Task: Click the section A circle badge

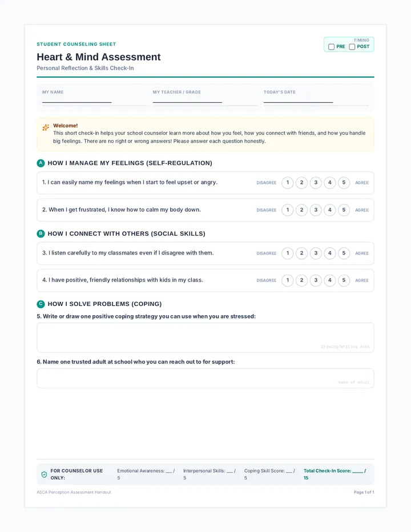Action: tap(41, 163)
